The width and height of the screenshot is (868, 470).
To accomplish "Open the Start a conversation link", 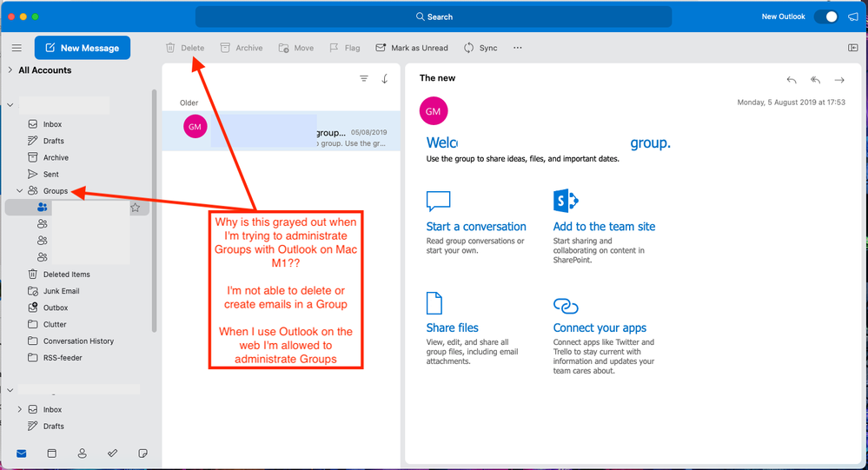I will (x=476, y=227).
